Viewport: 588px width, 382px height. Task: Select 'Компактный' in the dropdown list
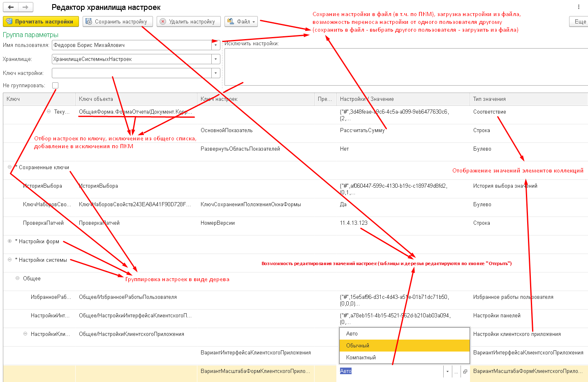405,357
